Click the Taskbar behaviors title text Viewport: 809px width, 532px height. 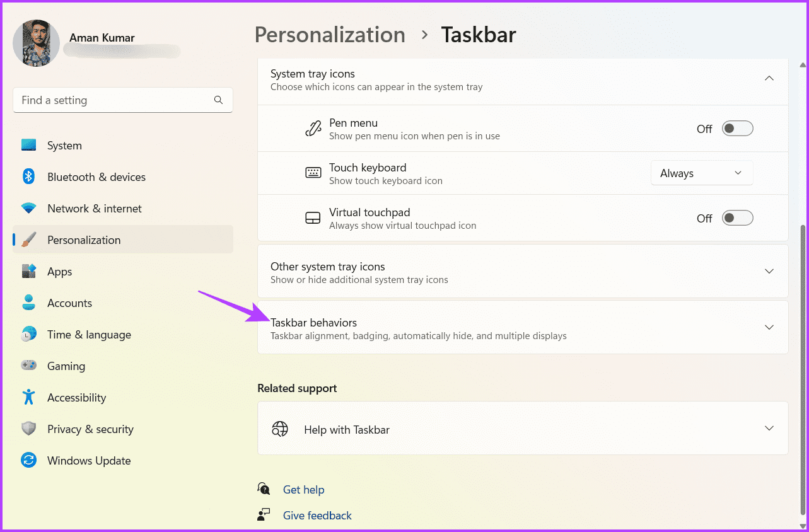313,323
